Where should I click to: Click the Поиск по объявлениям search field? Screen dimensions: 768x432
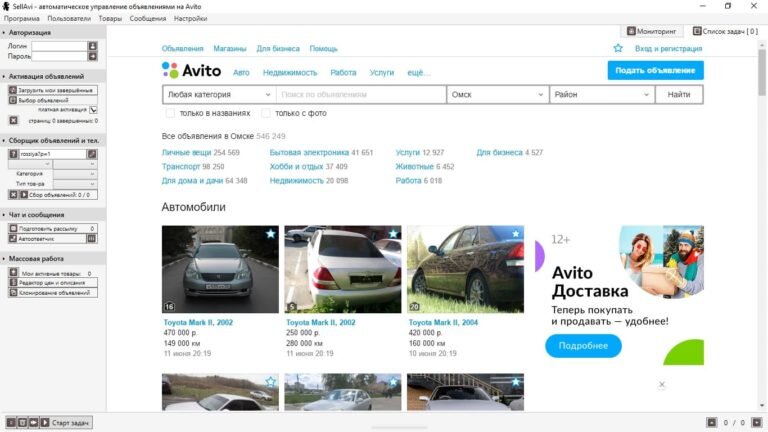point(361,95)
